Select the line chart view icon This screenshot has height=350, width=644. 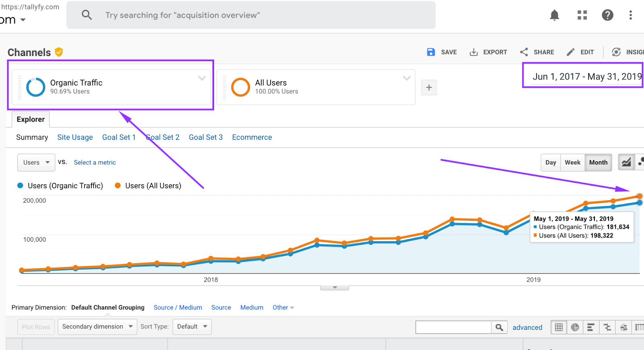coord(626,162)
